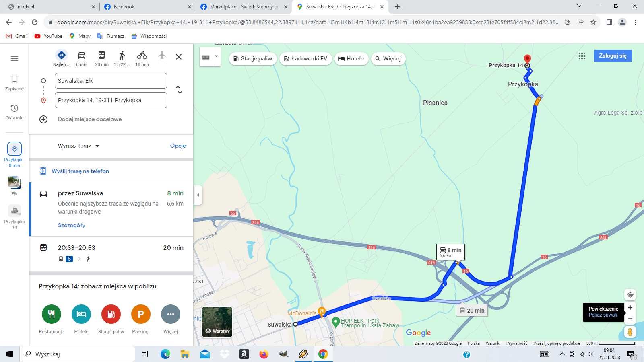Viewport: 644px width, 362px height.
Task: Expand Wyrusz teraz departure dropdown
Action: [x=78, y=146]
